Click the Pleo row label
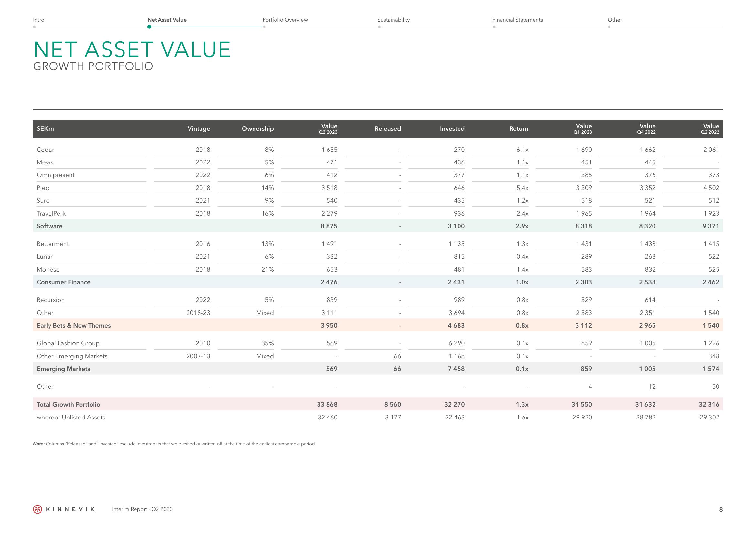756x535 pixels. tap(43, 188)
